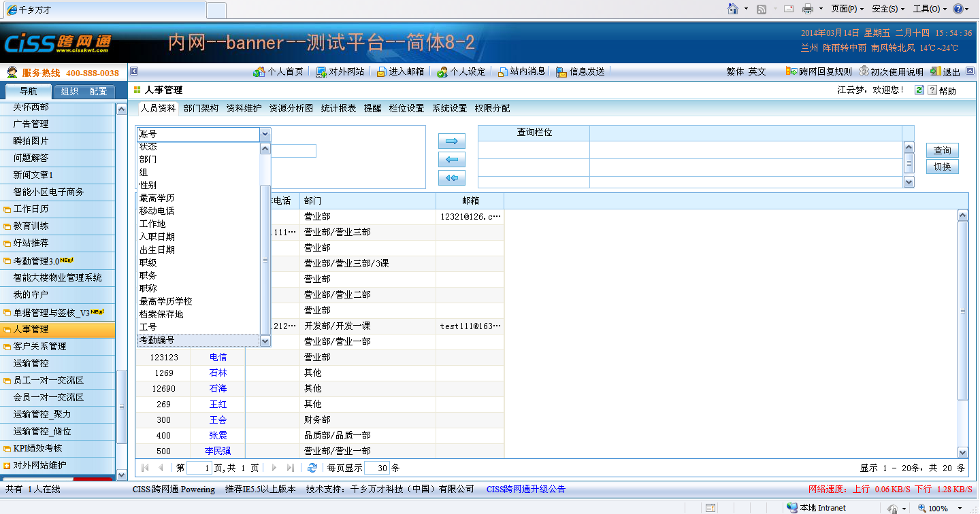This screenshot has width=980, height=514.
Task: Open 对外网站 from top toolbar
Action: pyautogui.click(x=321, y=72)
